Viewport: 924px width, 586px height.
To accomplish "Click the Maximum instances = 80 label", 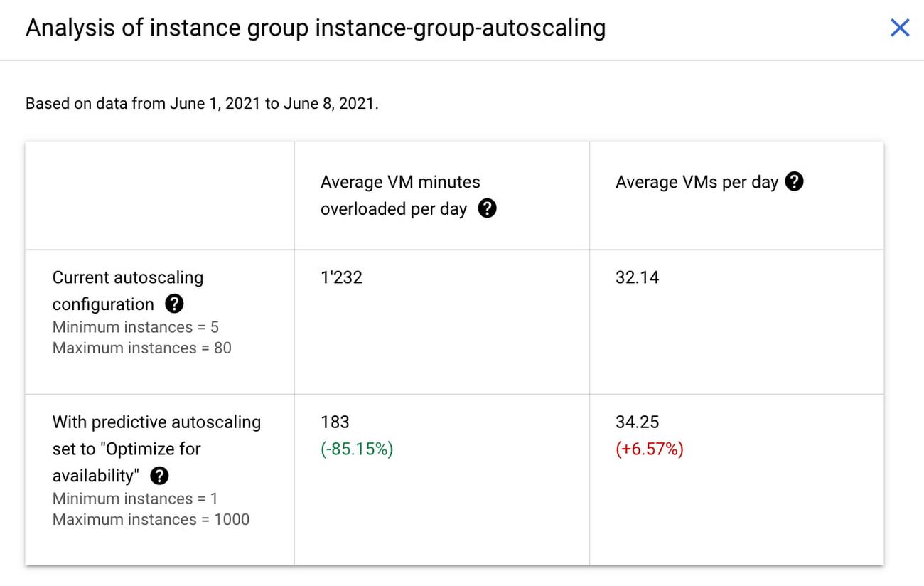I will click(x=141, y=348).
